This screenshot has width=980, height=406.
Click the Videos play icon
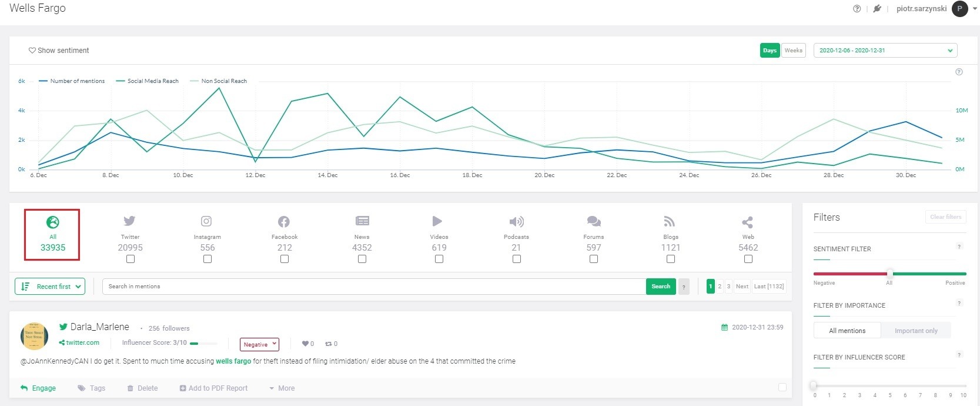[437, 221]
